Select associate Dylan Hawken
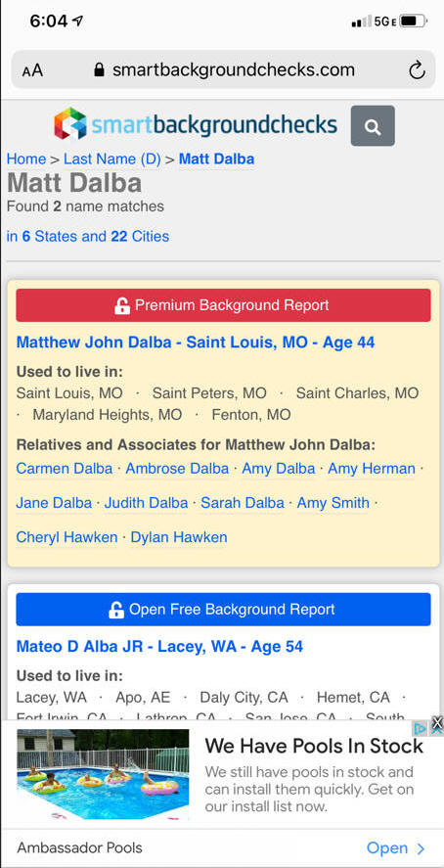Viewport: 444px width, 868px height. (x=179, y=537)
